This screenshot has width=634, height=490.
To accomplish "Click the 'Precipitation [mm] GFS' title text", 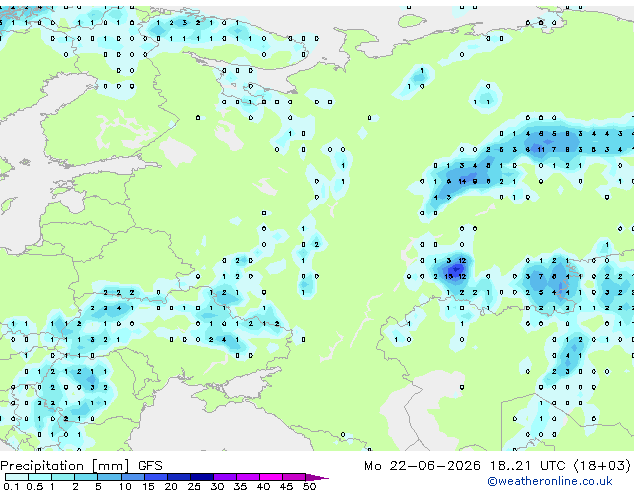I will pos(81,466).
